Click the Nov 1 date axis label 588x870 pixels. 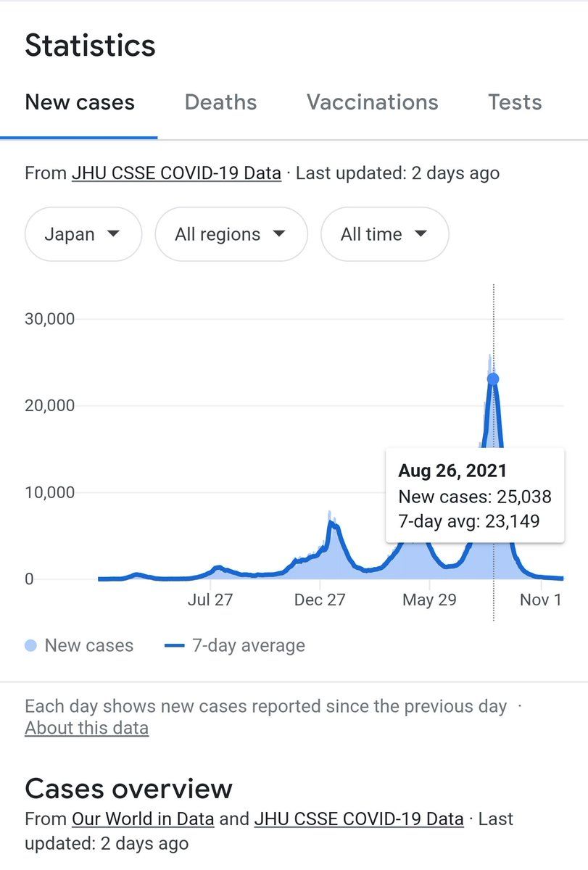[541, 600]
